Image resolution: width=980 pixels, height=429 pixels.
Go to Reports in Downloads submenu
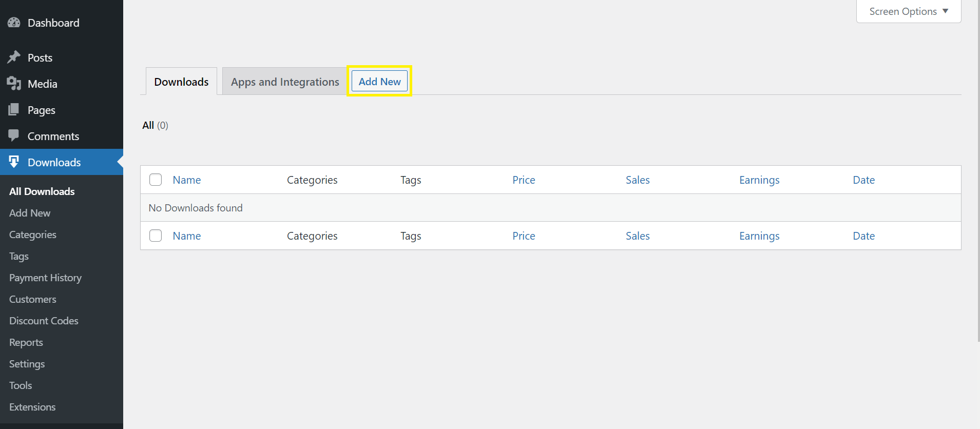[26, 342]
